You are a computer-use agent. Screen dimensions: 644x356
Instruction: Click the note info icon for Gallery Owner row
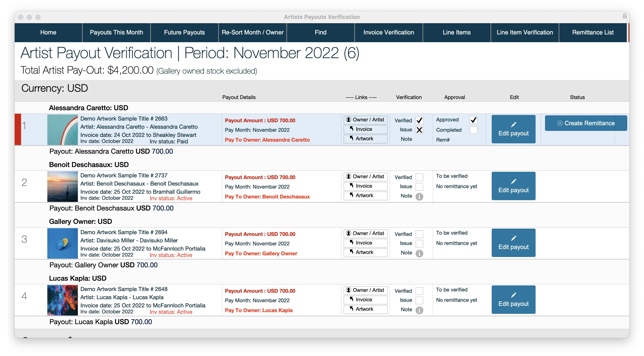(x=419, y=253)
